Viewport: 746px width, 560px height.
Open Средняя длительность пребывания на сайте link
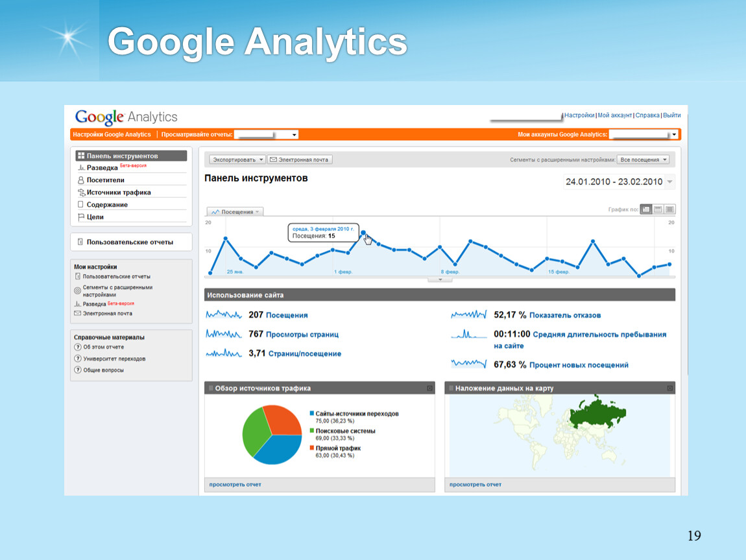pyautogui.click(x=580, y=340)
